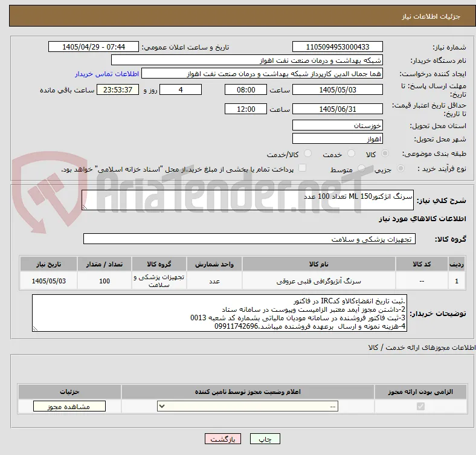Click the unit cell عدد

[214, 281]
